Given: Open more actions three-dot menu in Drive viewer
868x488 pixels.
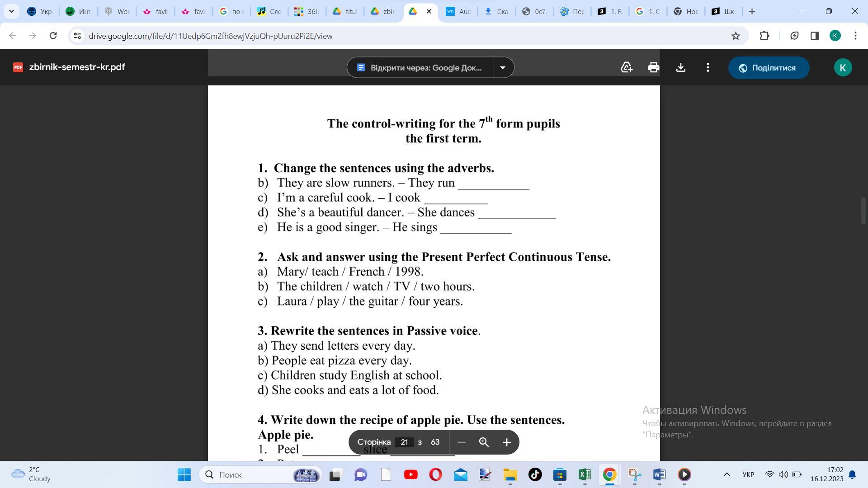Looking at the screenshot, I should (708, 68).
